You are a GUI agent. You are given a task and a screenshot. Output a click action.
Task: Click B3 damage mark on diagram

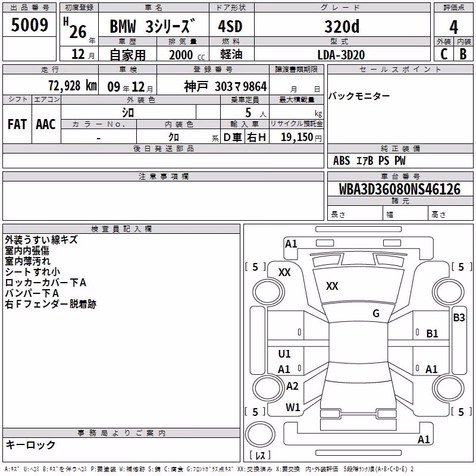[459, 318]
